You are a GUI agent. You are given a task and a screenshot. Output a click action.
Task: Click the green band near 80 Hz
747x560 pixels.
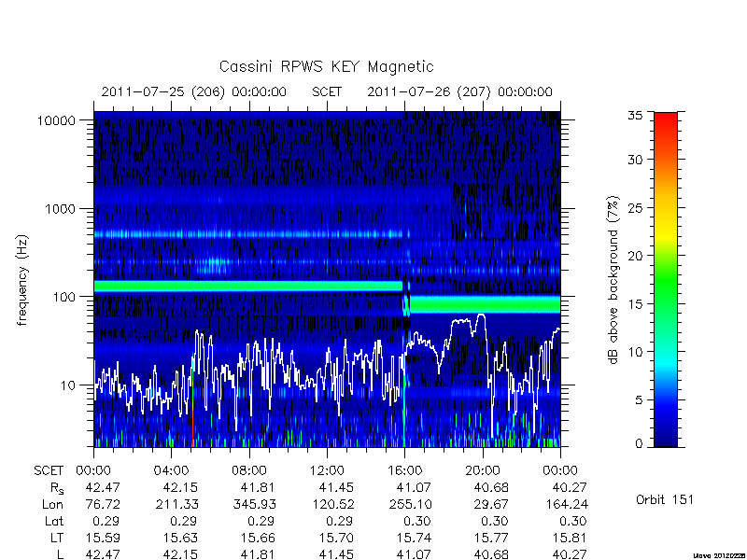pyautogui.click(x=485, y=304)
